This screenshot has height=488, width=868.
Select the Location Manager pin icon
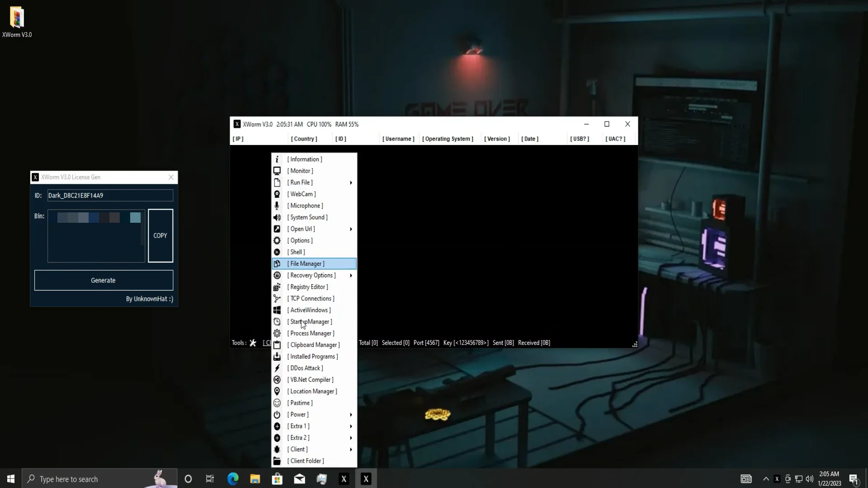click(x=277, y=391)
